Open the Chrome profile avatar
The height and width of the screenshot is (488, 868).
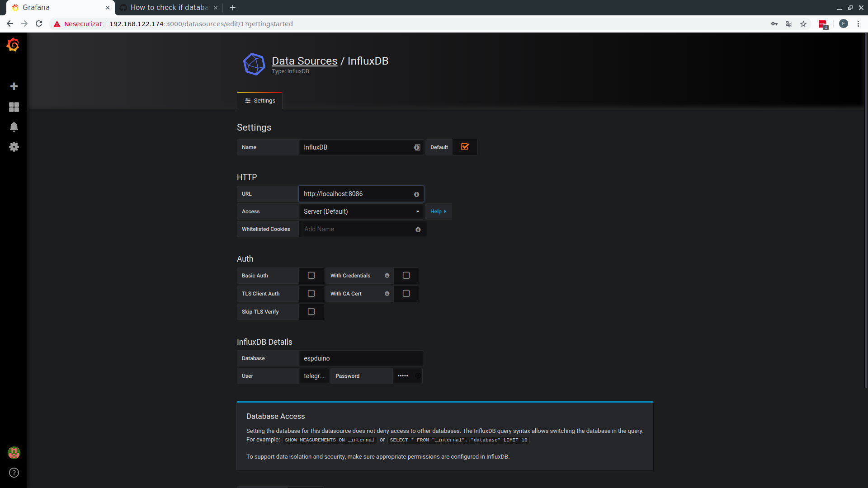pos(844,24)
